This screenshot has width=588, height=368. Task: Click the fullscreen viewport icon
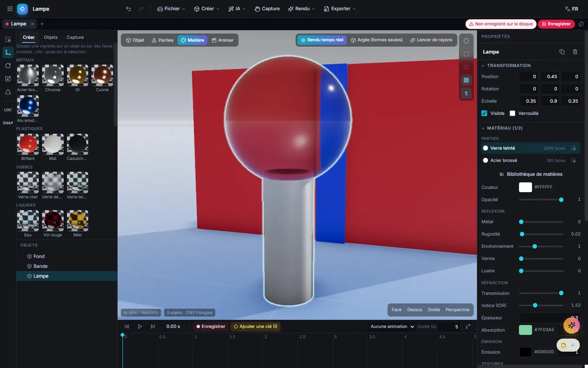tap(466, 54)
